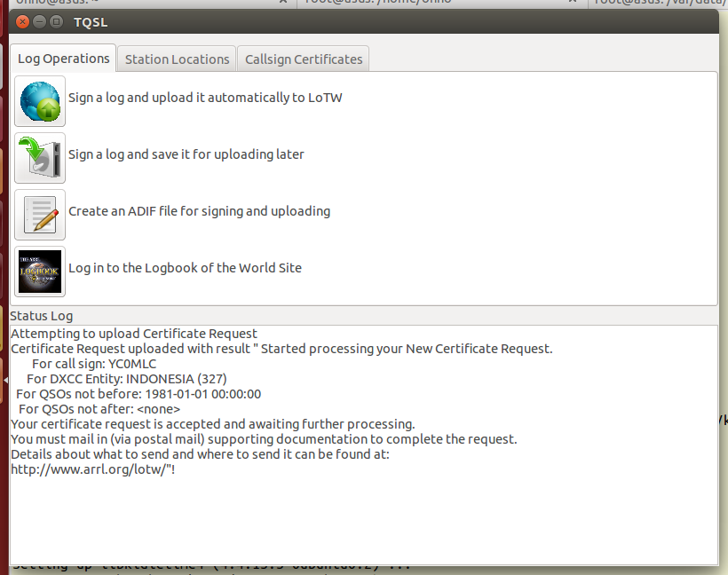Close the TQSL window
The height and width of the screenshot is (575, 728).
point(22,22)
